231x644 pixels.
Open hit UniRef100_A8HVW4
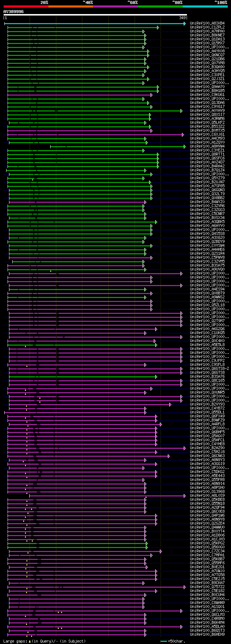tap(208, 146)
